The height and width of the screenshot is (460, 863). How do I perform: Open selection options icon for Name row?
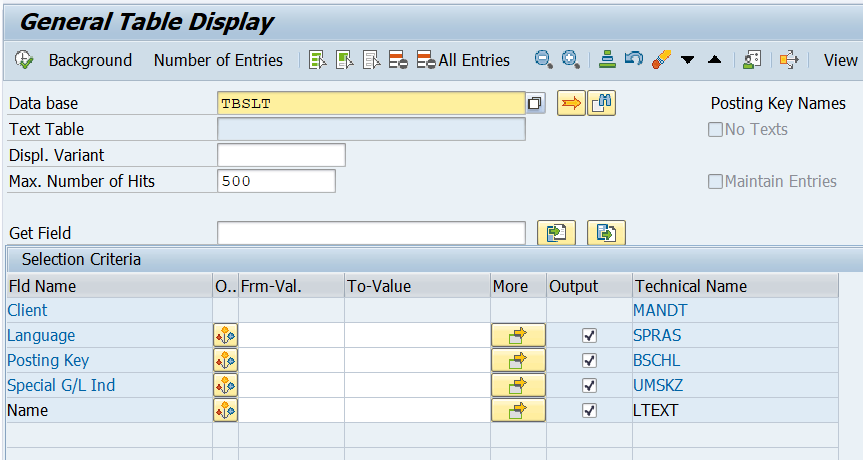click(226, 410)
